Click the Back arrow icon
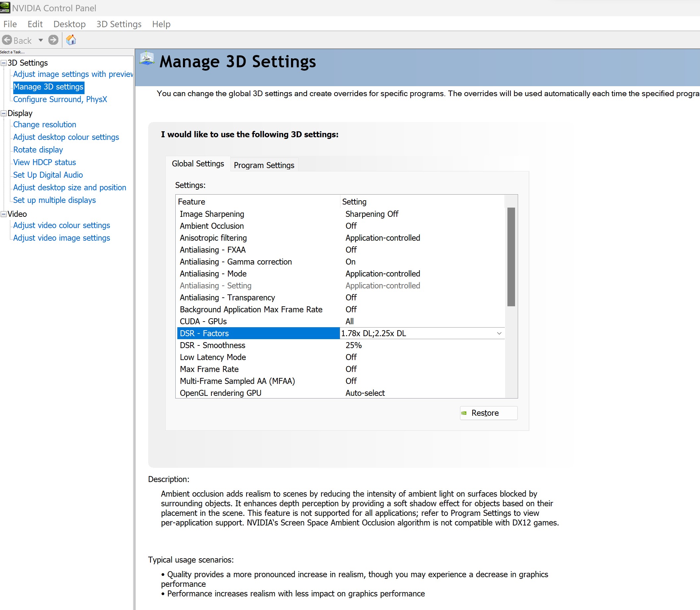Screen dimensions: 700x610 (7, 40)
